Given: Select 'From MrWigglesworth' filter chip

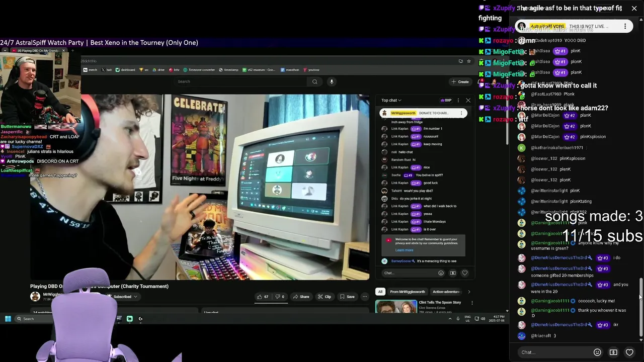Looking at the screenshot, I should pyautogui.click(x=408, y=292).
